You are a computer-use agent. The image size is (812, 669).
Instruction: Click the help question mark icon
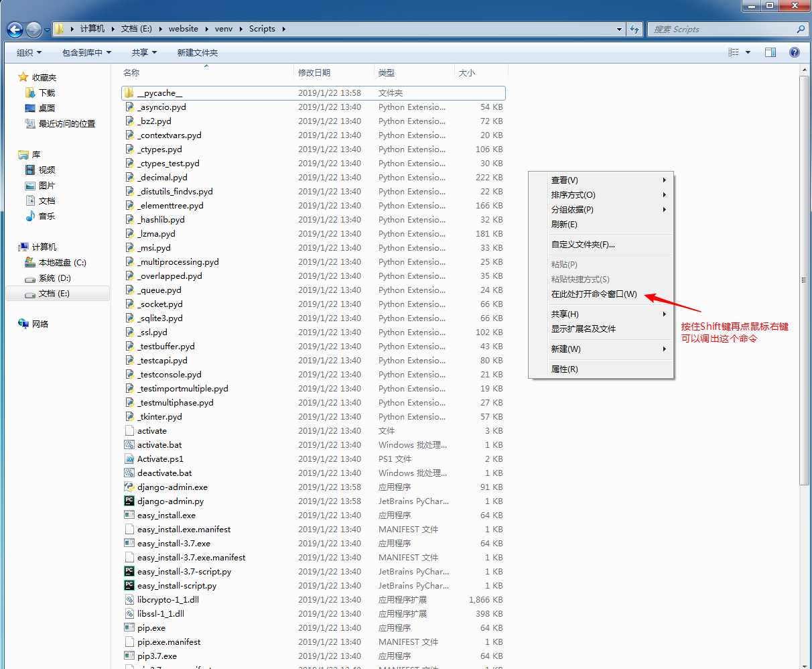[x=794, y=52]
